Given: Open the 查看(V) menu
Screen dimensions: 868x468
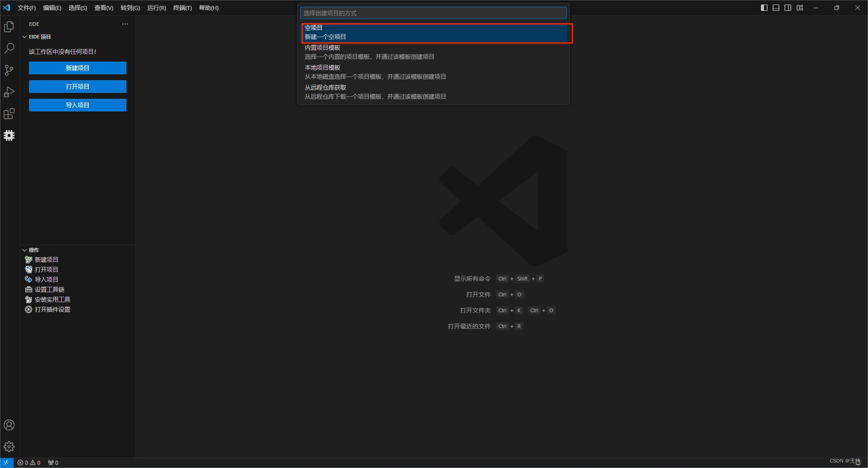Looking at the screenshot, I should coord(104,8).
